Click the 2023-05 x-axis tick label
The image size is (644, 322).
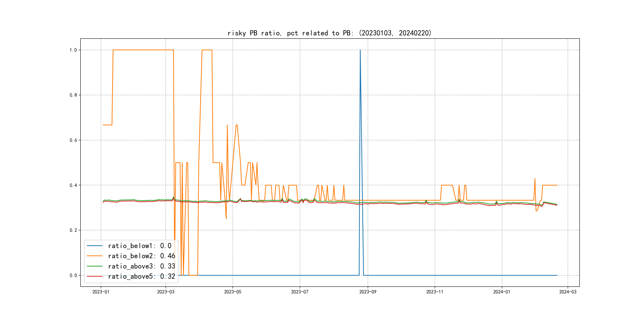pyautogui.click(x=233, y=292)
